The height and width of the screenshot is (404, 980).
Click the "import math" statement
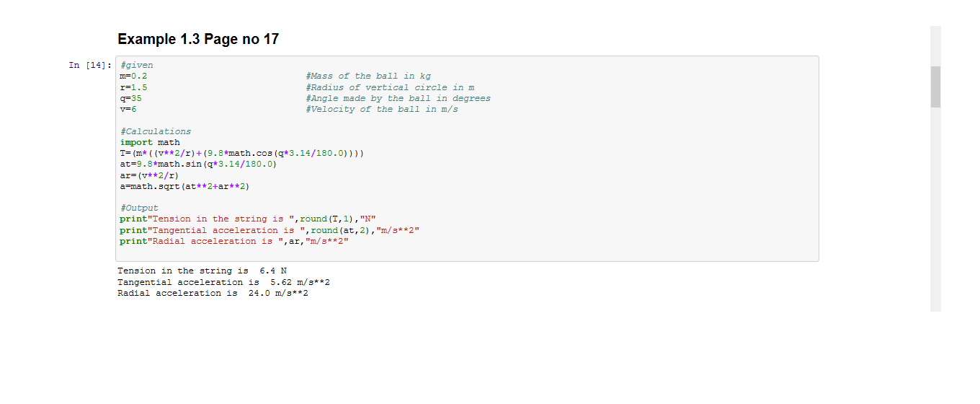tap(150, 143)
